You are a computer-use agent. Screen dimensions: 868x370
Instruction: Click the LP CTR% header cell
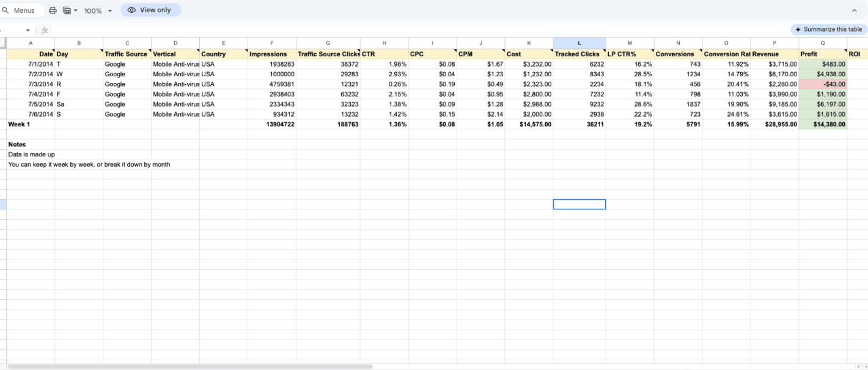coord(630,54)
